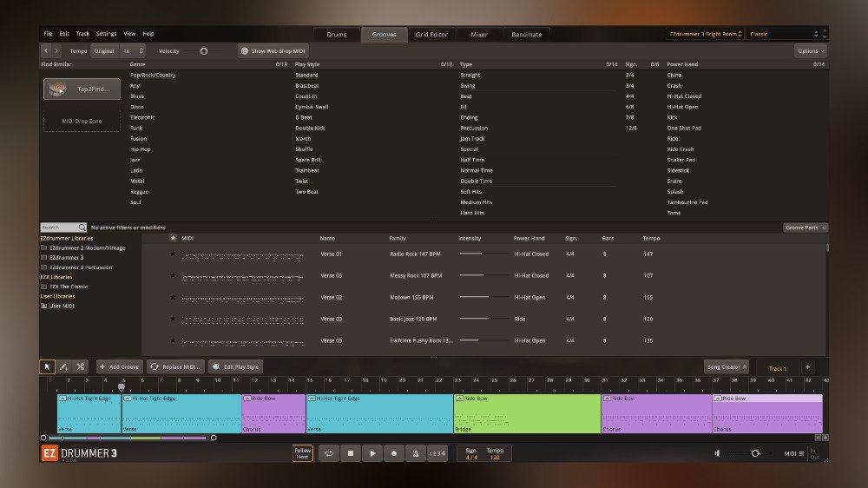Stop playback in transport
Viewport: 868px width, 488px height.
point(351,453)
